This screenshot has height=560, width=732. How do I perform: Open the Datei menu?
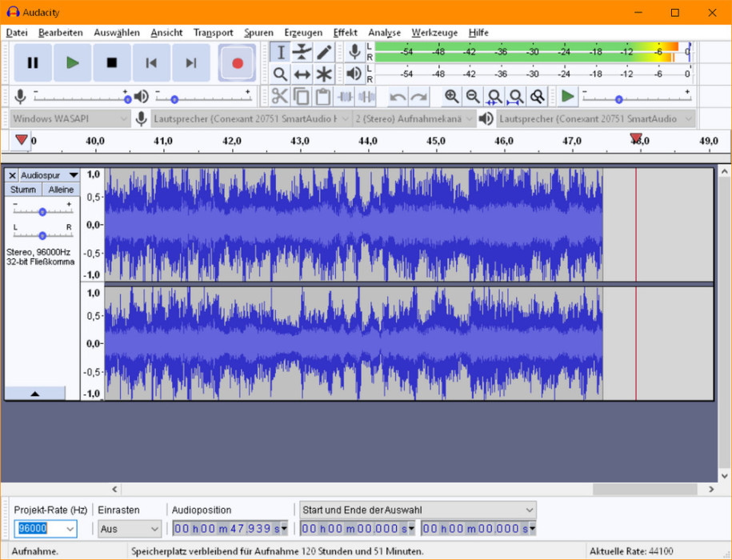click(17, 33)
